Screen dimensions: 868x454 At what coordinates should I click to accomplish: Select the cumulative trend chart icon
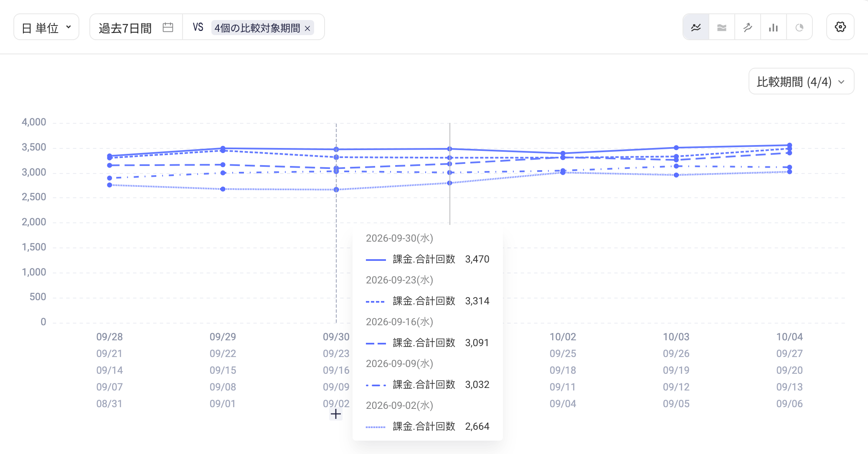click(x=748, y=27)
